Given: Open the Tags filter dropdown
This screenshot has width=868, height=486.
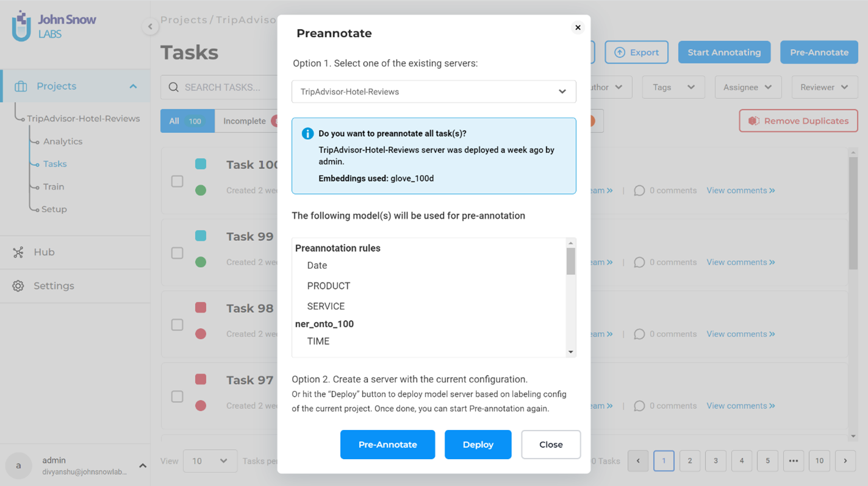Looking at the screenshot, I should pyautogui.click(x=673, y=87).
